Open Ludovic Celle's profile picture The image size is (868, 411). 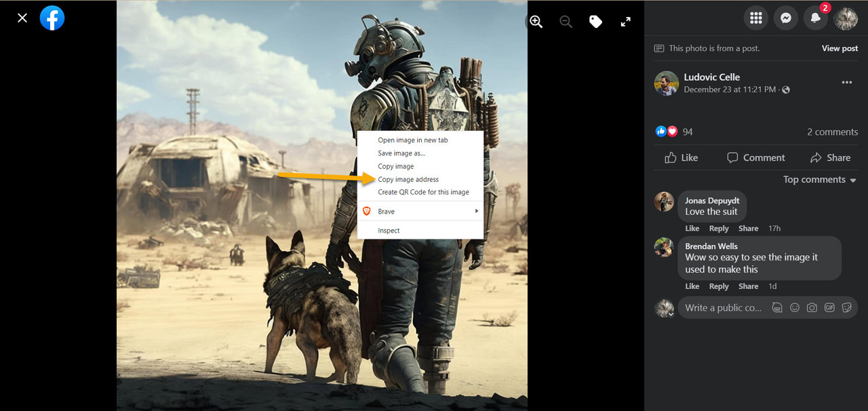click(667, 83)
